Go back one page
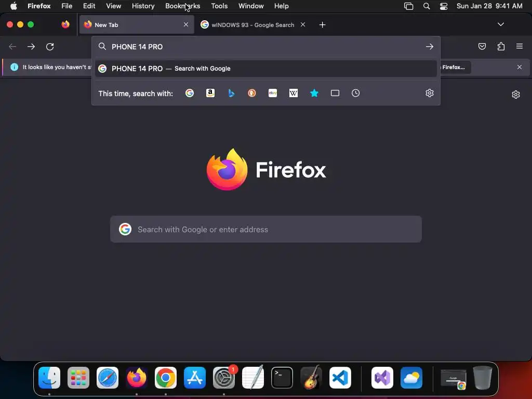Viewport: 532px width, 399px height. pyautogui.click(x=12, y=46)
